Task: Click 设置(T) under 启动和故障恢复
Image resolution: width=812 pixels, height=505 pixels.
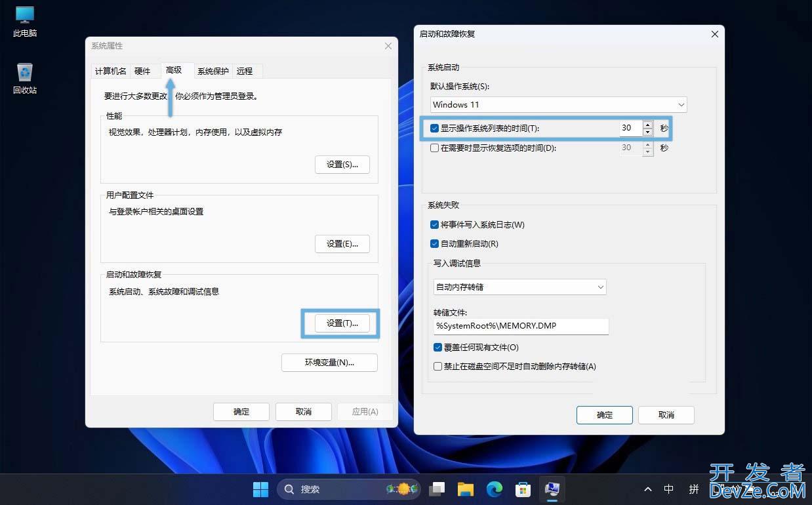Action: tap(342, 323)
